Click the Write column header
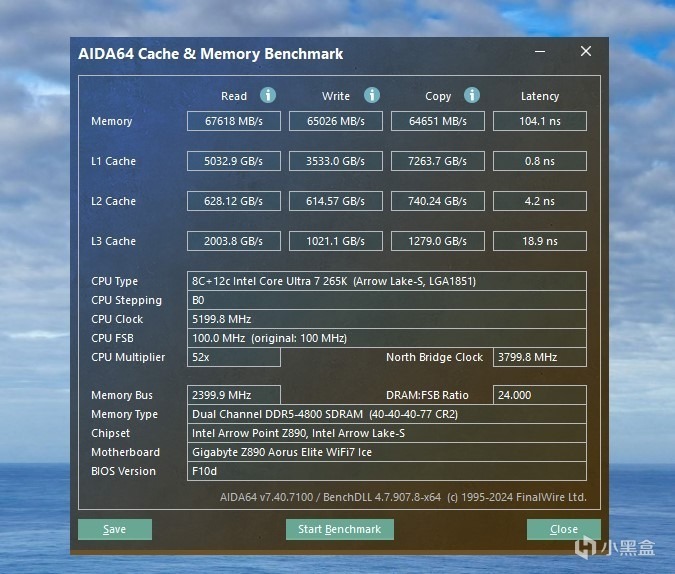 336,96
